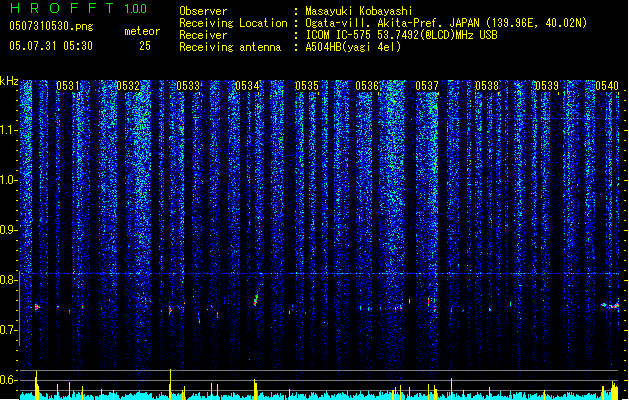The image size is (629, 400).
Task: Click the 0532 time marker
Action: 128,85
